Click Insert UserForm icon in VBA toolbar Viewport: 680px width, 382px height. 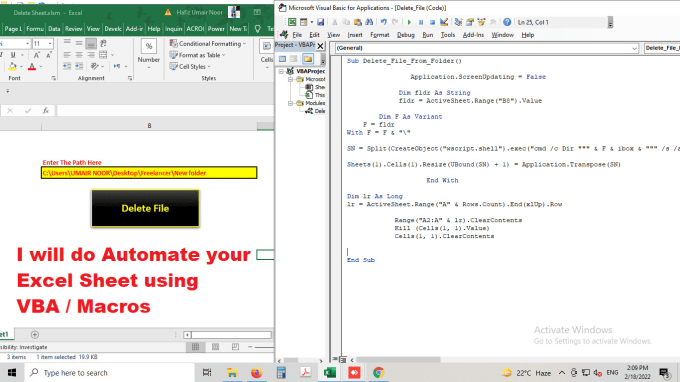pyautogui.click(x=303, y=22)
